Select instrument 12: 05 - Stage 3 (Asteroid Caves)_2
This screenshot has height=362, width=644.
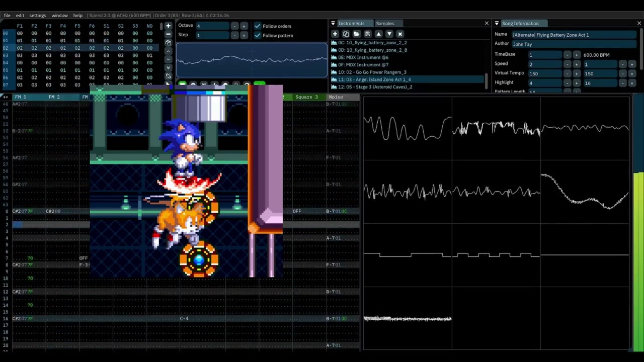click(x=408, y=87)
